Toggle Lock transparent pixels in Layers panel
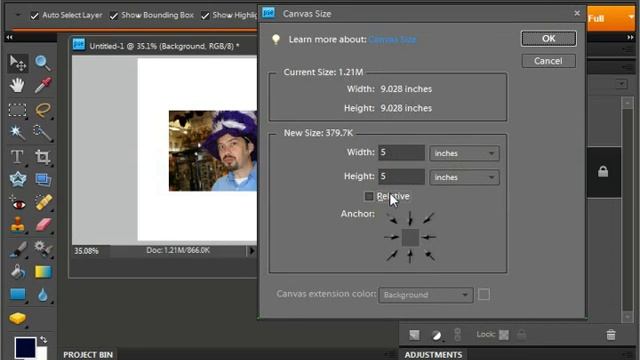 [x=504, y=335]
